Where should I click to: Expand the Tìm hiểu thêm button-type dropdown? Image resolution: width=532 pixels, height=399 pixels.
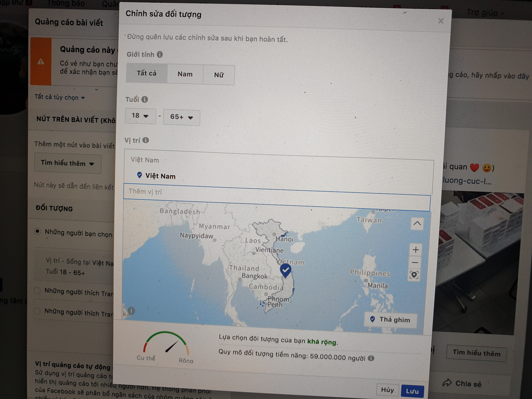coord(68,163)
